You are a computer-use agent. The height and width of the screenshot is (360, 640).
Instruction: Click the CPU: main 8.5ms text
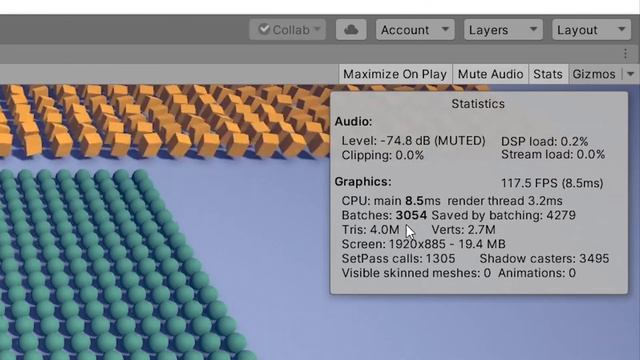[x=391, y=201]
